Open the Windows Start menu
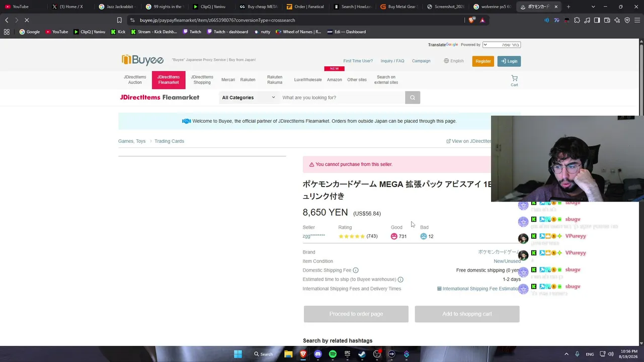 point(238,354)
